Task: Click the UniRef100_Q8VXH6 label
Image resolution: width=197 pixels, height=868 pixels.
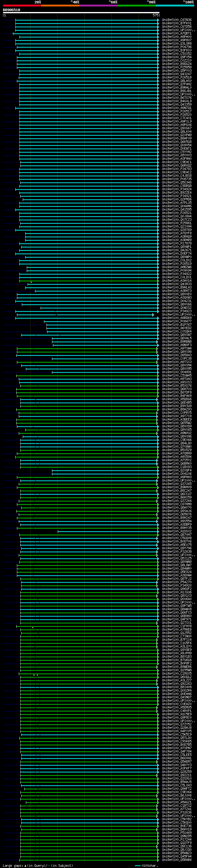Action: point(176,436)
